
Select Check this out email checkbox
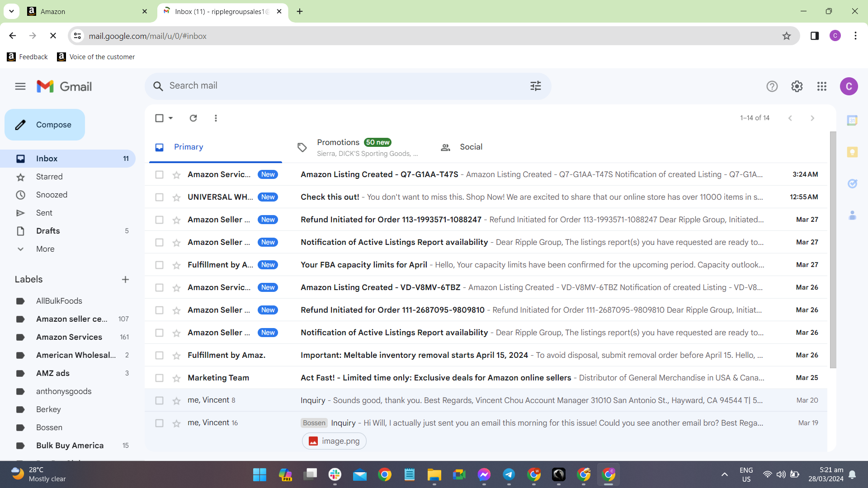(159, 197)
